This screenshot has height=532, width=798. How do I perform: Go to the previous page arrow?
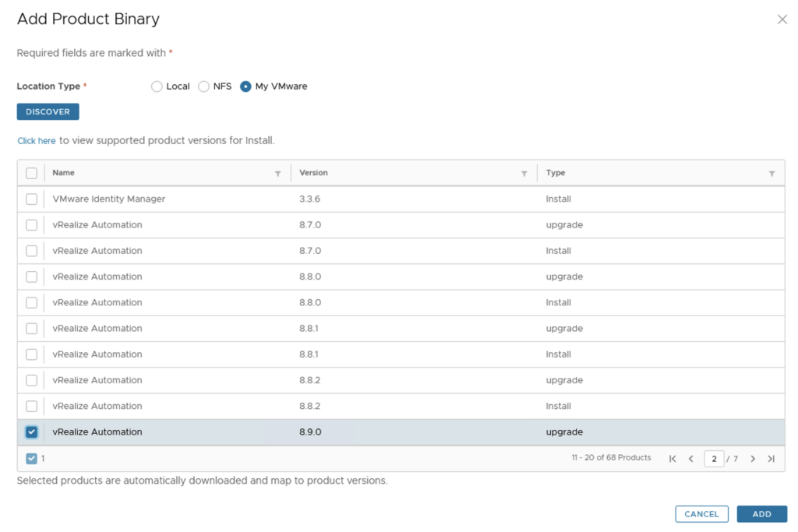[x=690, y=459]
